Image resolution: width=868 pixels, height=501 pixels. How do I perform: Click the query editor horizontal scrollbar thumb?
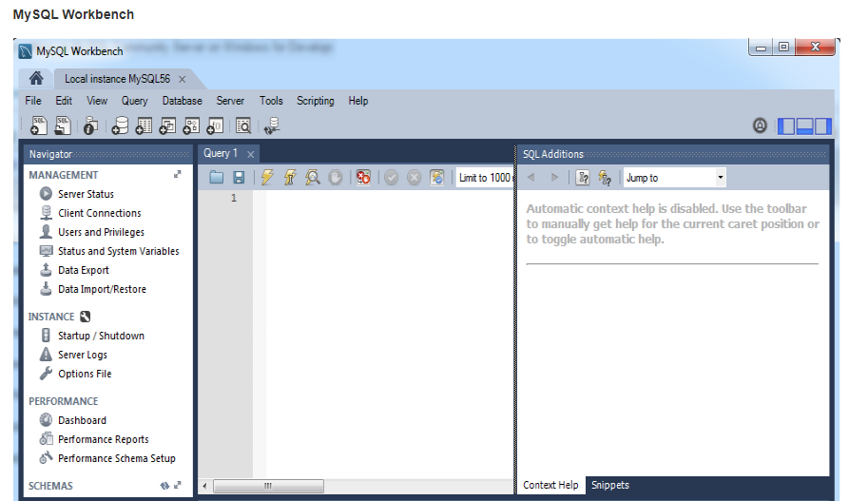click(268, 486)
